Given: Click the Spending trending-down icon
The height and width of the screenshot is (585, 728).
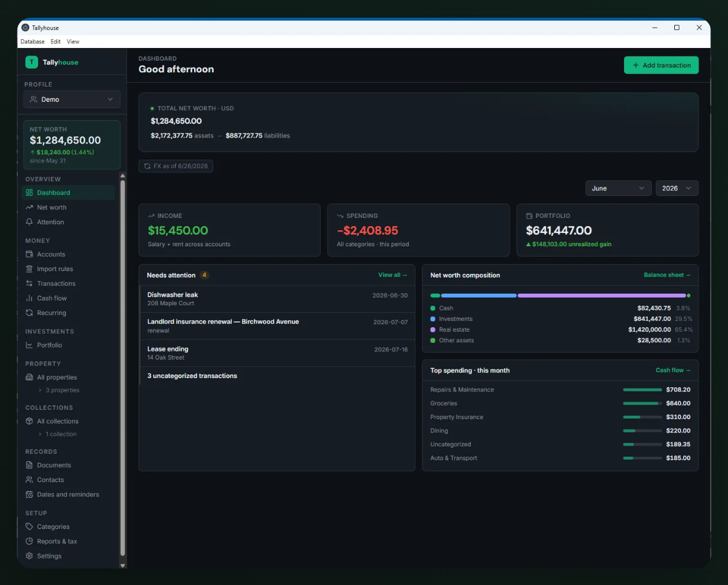Looking at the screenshot, I should click(340, 216).
